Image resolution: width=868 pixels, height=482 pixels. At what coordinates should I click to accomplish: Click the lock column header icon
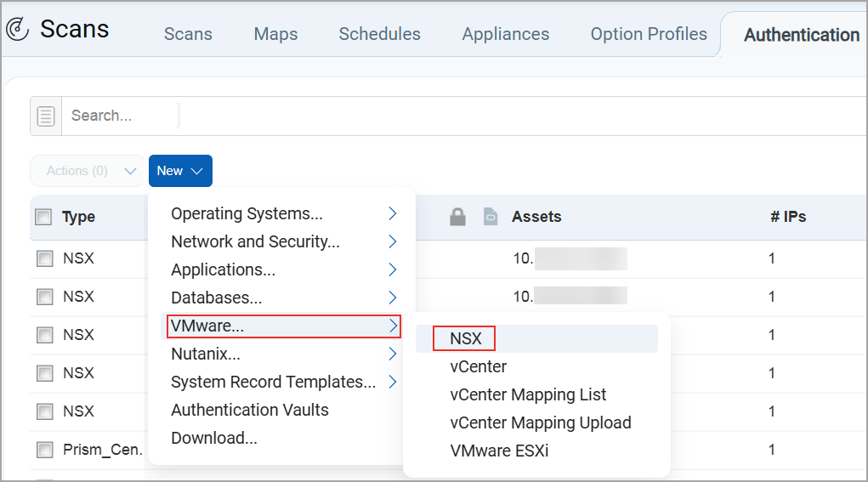pos(457,217)
